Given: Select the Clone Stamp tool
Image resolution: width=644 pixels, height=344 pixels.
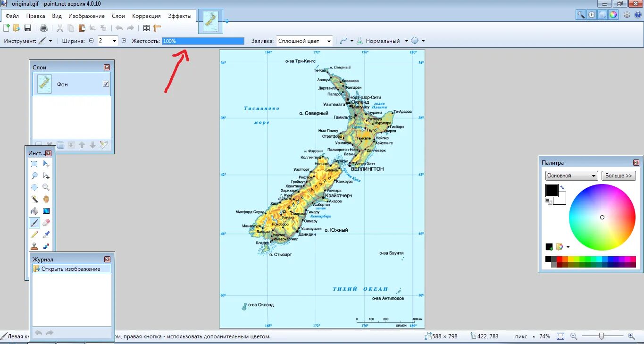Looking at the screenshot, I should pos(34,246).
